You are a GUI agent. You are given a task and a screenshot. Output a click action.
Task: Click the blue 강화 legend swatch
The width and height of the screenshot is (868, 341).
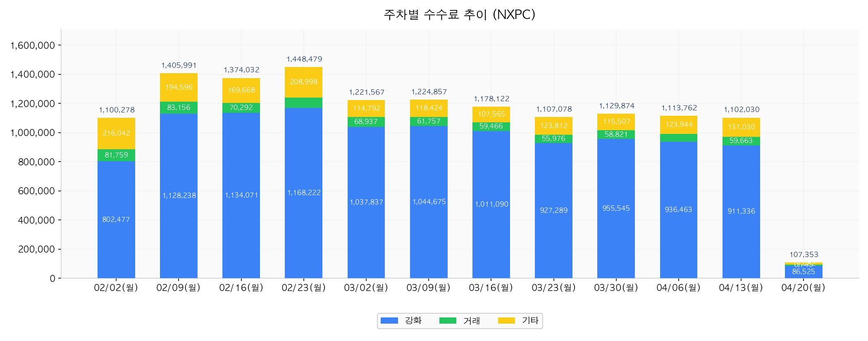pos(389,321)
